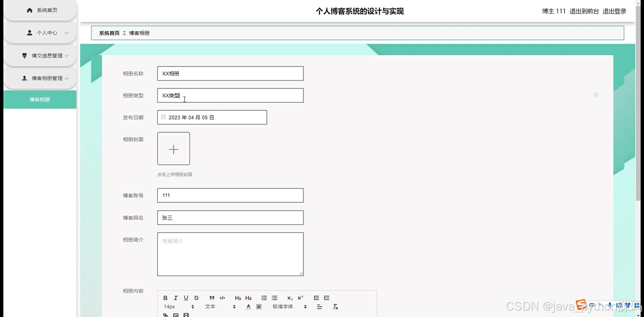Insert a bulleted list
Image resolution: width=644 pixels, height=317 pixels.
275,298
